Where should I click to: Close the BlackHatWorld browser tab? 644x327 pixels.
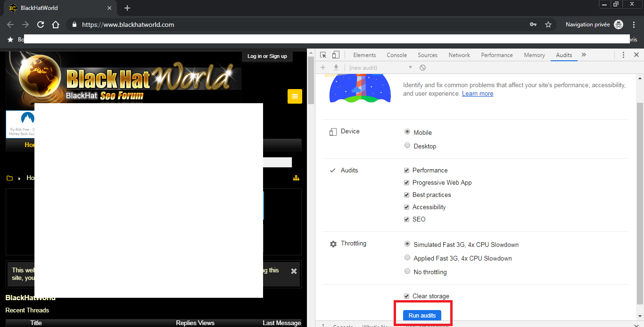tap(109, 8)
